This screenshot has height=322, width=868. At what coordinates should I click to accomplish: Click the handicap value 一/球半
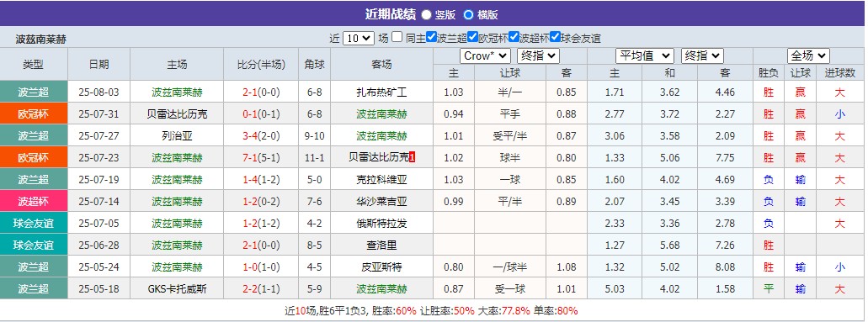pyautogui.click(x=510, y=267)
